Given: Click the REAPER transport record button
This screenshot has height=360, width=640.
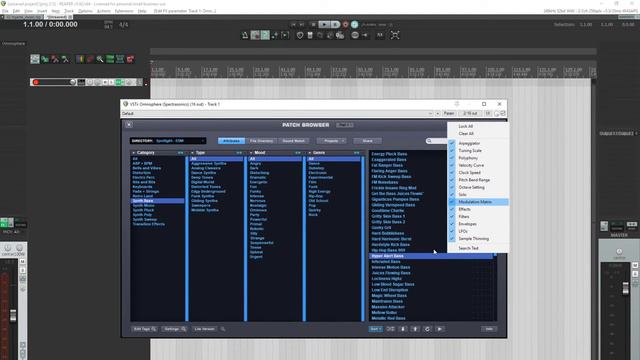Looking at the screenshot, I should click(345, 24).
